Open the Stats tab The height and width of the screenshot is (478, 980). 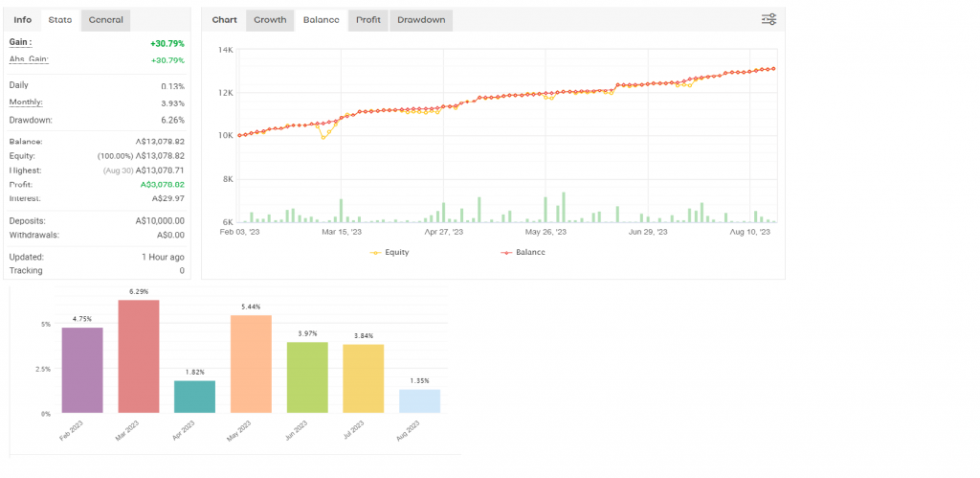click(x=60, y=20)
